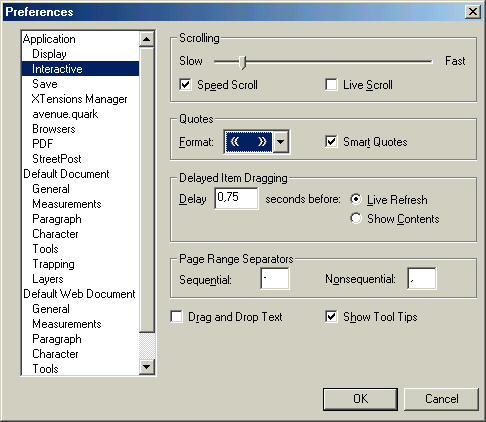486x422 pixels.
Task: Click the Cancel button
Action: pyautogui.click(x=441, y=399)
